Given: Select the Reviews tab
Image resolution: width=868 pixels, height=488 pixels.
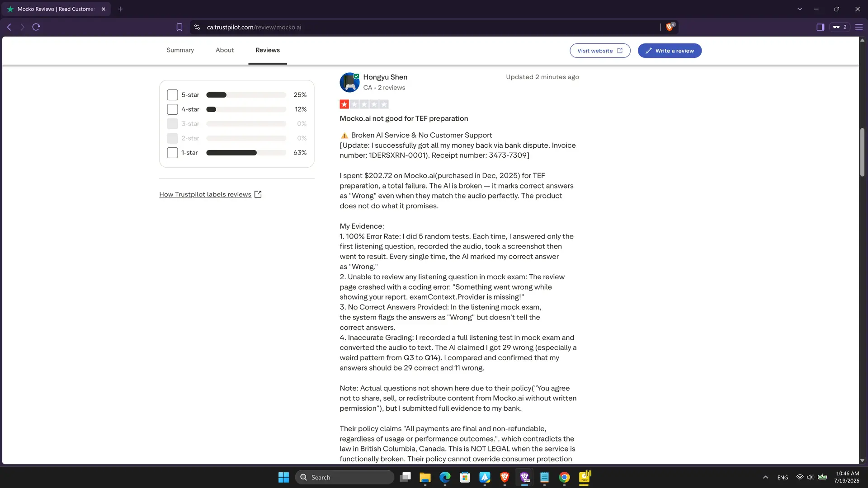Looking at the screenshot, I should click(268, 50).
